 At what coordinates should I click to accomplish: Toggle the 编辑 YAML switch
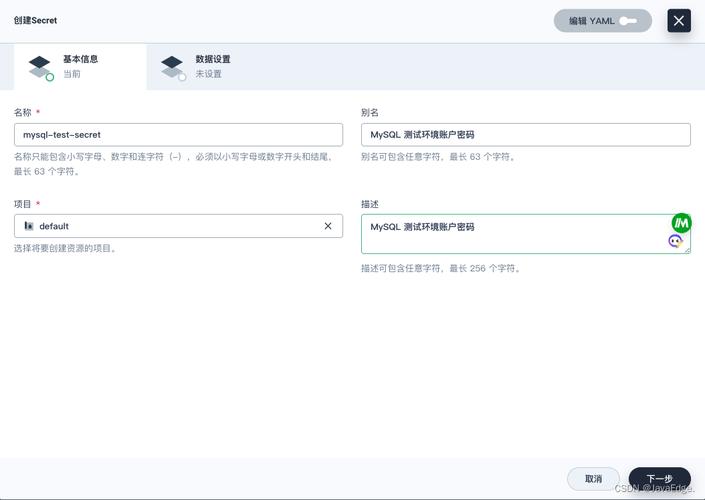point(602,21)
